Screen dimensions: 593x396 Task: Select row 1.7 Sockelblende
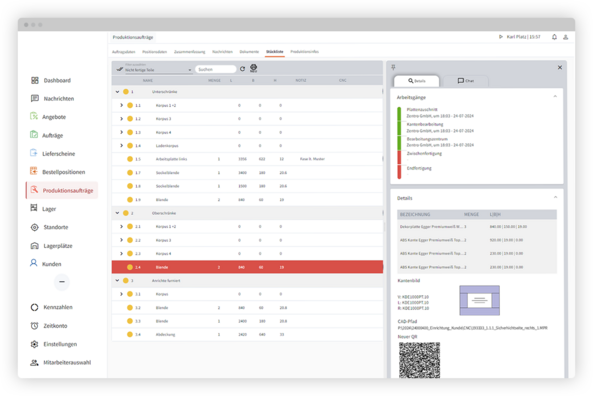[247, 173]
